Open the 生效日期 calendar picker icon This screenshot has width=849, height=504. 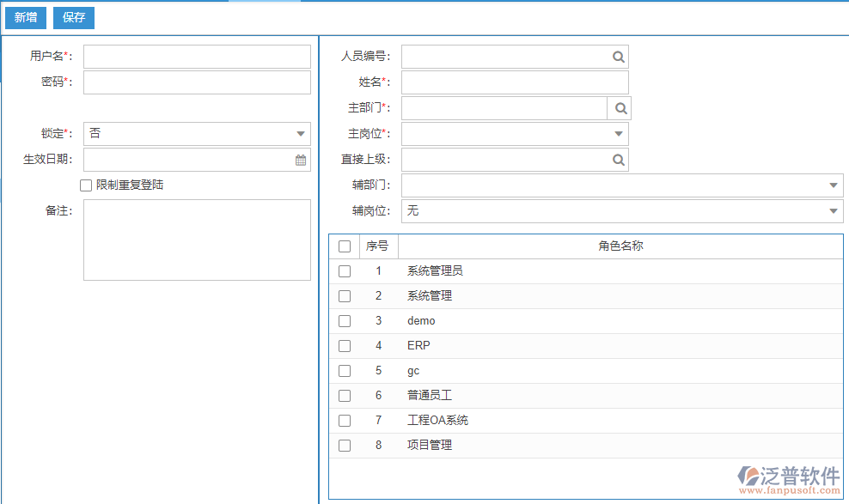click(x=300, y=160)
